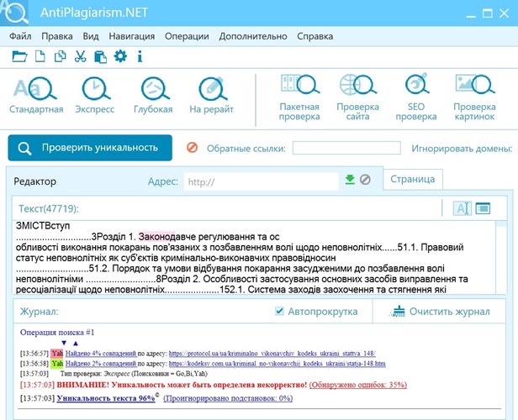Click the green Yah tag at 13:56:58
Image resolution: width=518 pixels, height=420 pixels.
pos(57,364)
